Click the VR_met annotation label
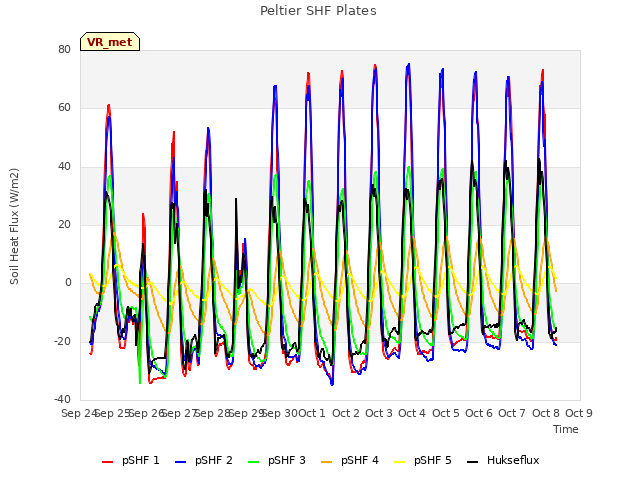Image resolution: width=640 pixels, height=480 pixels. point(110,42)
